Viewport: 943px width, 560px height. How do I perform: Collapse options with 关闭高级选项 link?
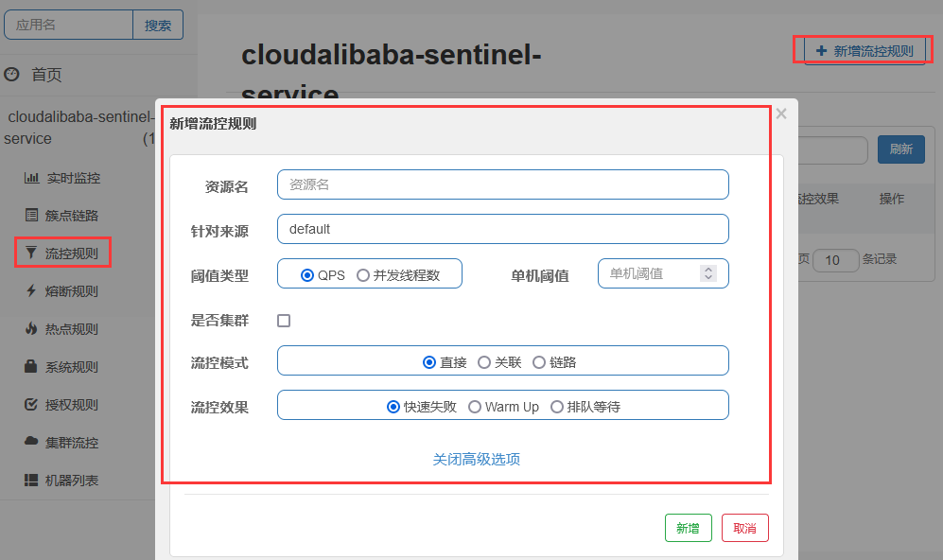pyautogui.click(x=477, y=460)
